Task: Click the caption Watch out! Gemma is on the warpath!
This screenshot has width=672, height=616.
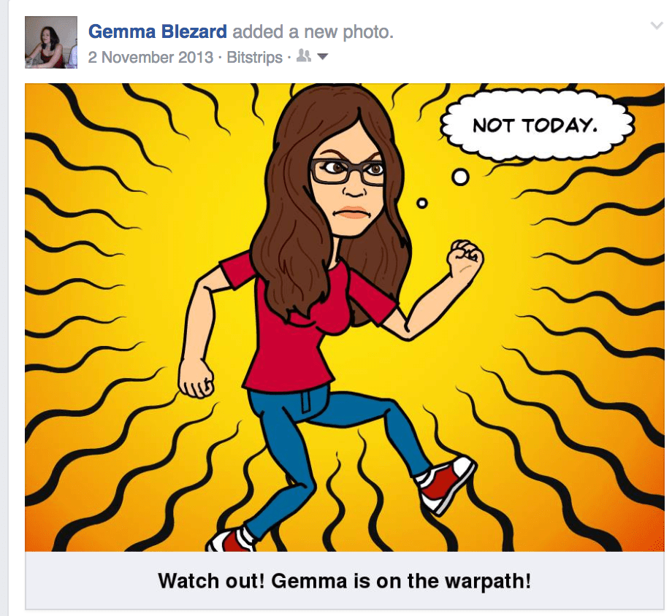Action: 345,581
